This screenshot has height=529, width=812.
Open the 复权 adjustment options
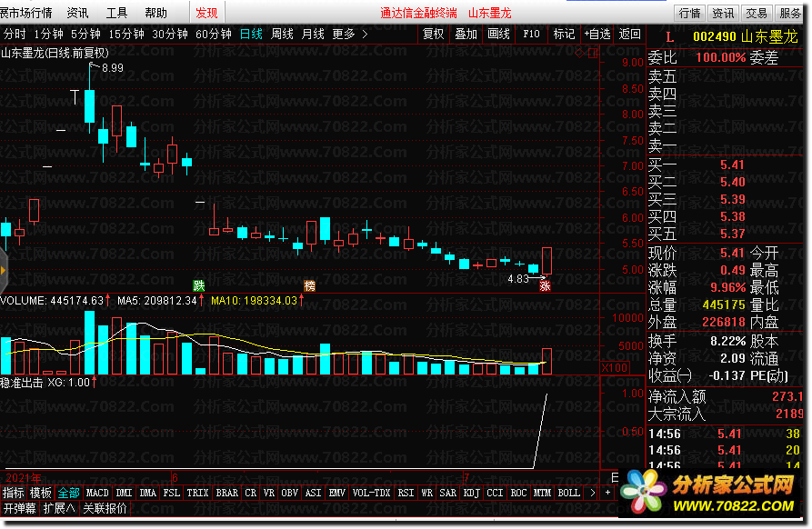(434, 35)
